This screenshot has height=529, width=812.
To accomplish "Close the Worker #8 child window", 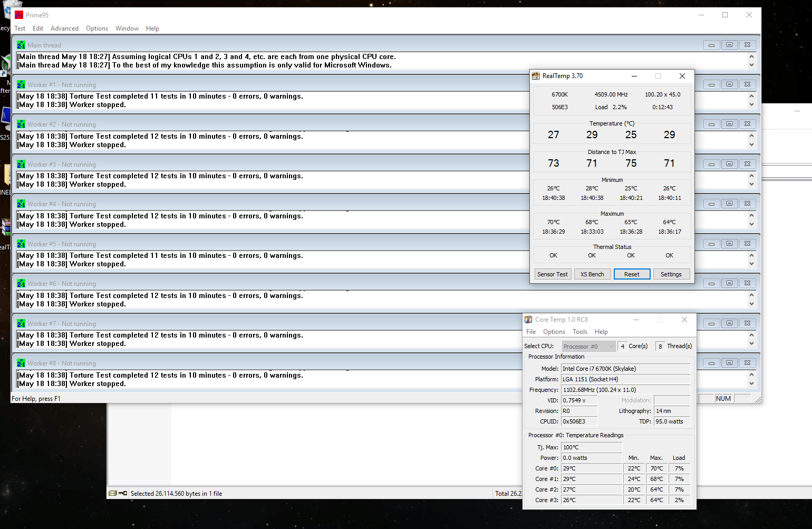I will click(x=748, y=363).
